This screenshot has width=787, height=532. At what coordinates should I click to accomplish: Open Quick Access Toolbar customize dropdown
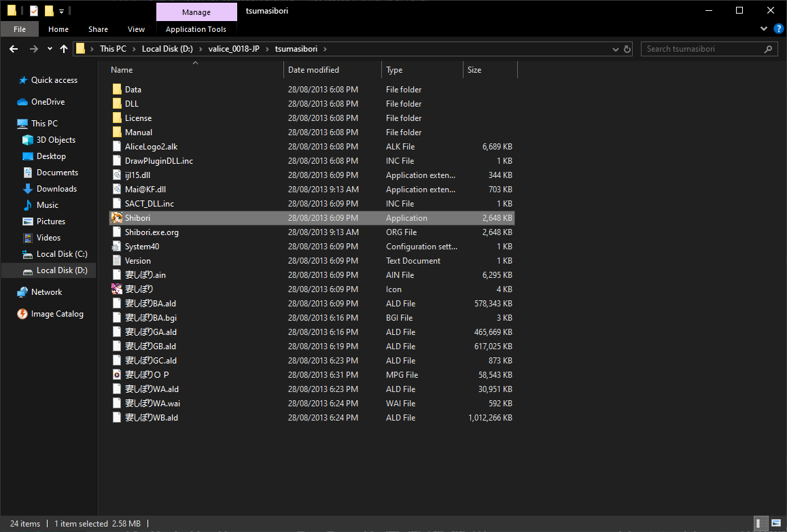(x=61, y=11)
